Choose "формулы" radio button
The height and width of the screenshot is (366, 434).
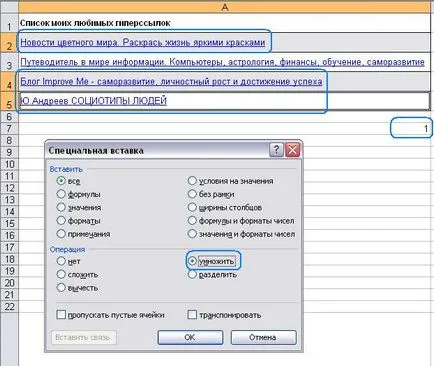click(x=61, y=194)
